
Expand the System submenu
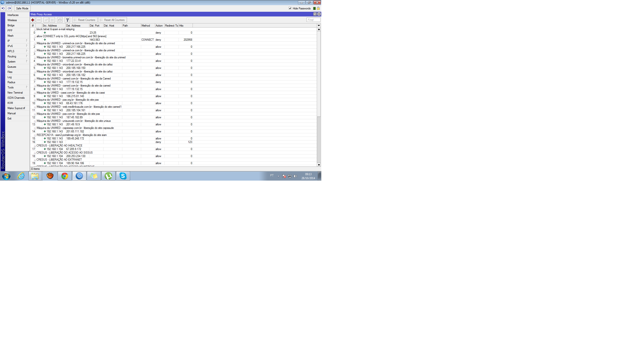[17, 61]
